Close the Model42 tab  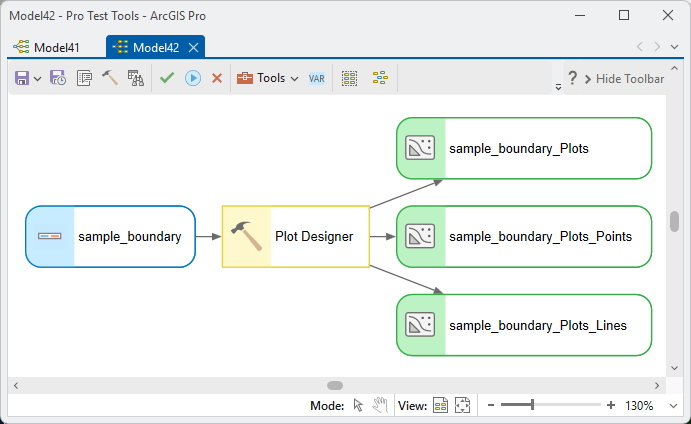click(193, 48)
